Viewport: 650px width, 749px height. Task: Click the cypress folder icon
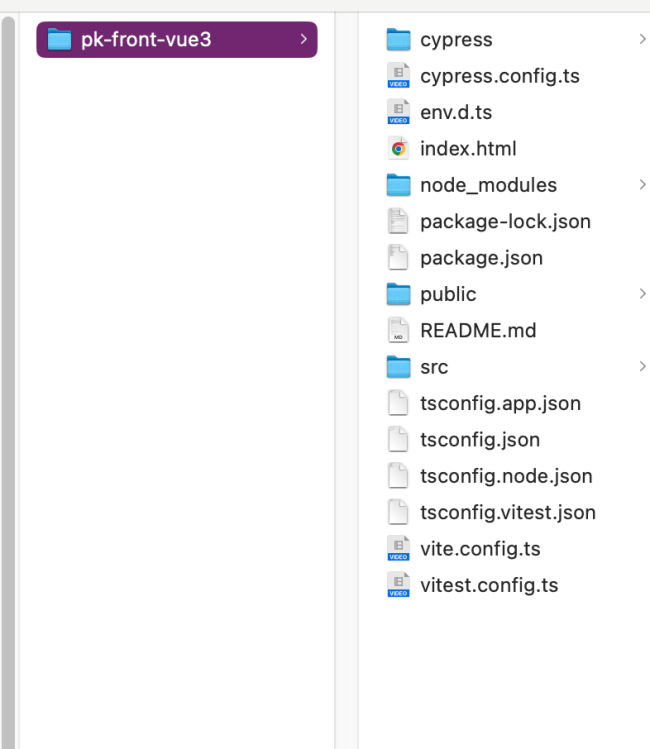tap(399, 40)
